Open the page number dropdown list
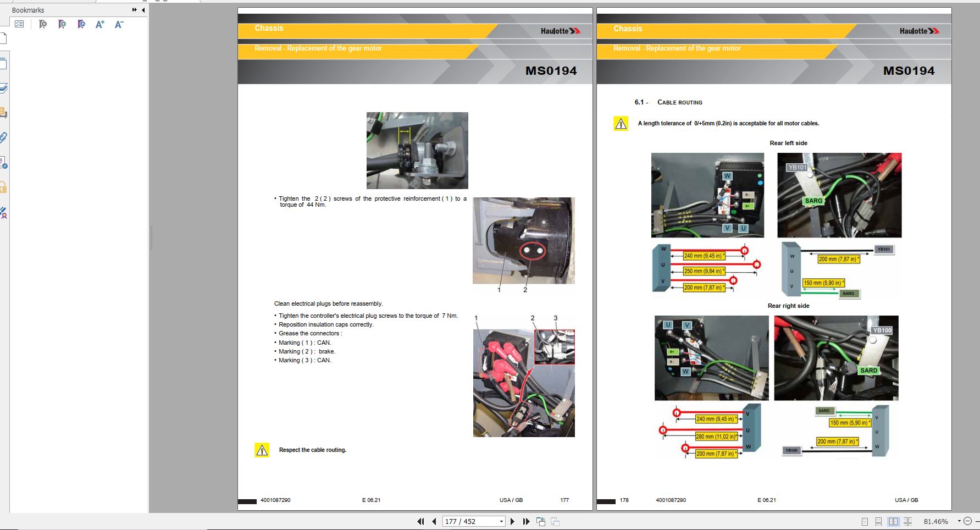The height and width of the screenshot is (530, 980). [x=501, y=521]
